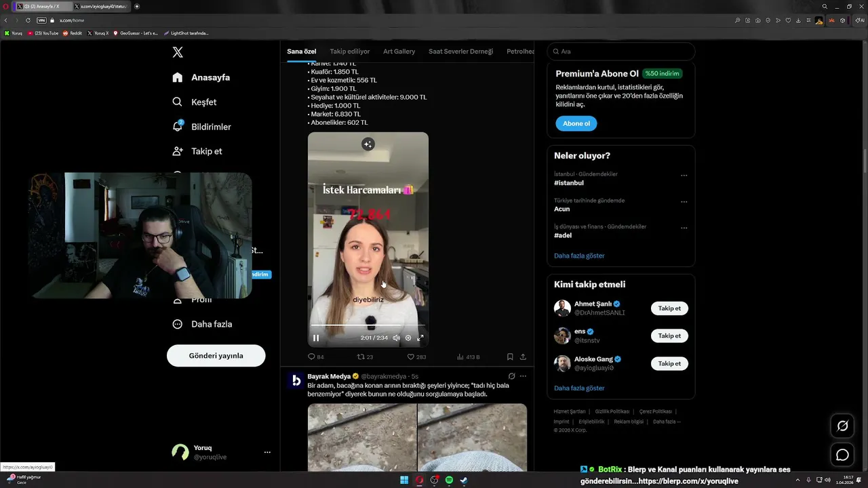Click the browser heart bookmark icon
This screenshot has width=868, height=488.
[x=788, y=20]
